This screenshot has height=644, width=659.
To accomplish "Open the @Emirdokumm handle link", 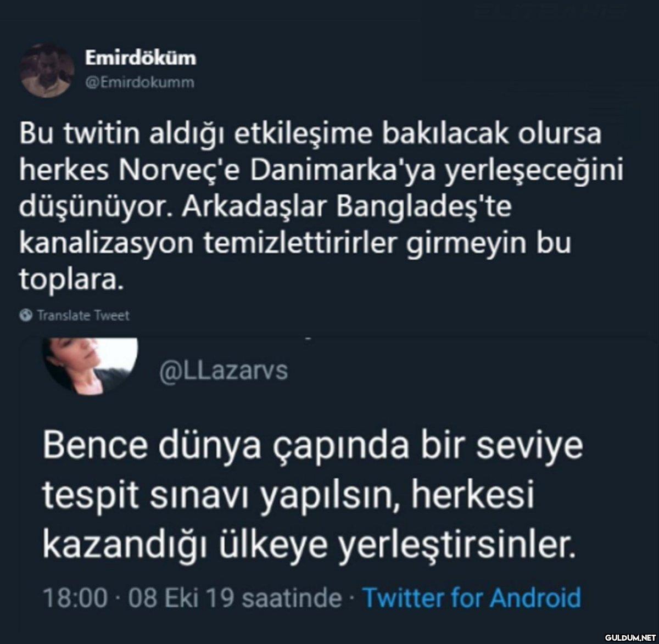I will pos(139,83).
